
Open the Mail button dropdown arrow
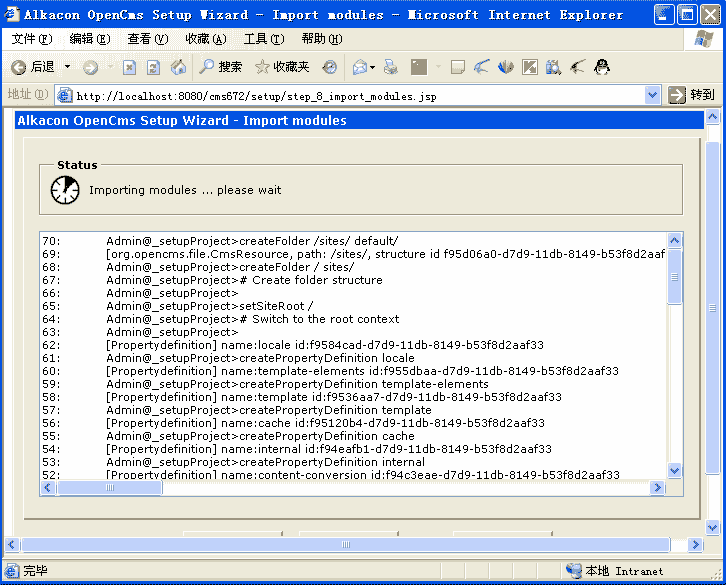click(x=372, y=68)
